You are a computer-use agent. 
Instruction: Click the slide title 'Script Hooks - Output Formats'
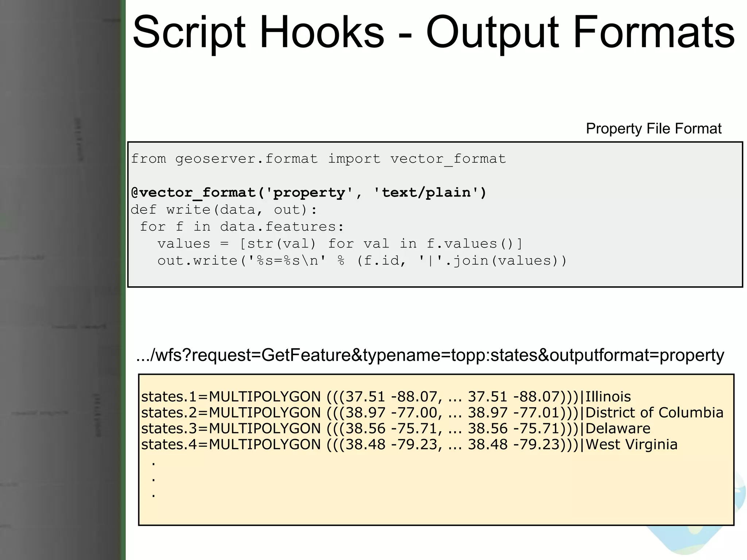coord(433,32)
